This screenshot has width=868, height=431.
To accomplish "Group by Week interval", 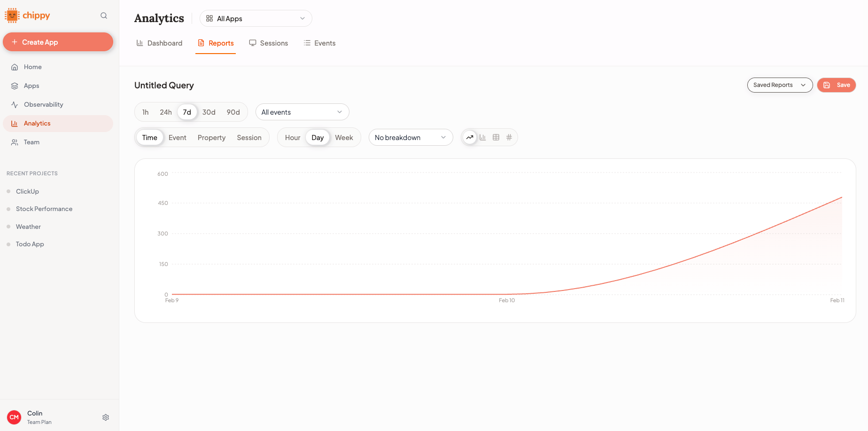I will tap(344, 138).
